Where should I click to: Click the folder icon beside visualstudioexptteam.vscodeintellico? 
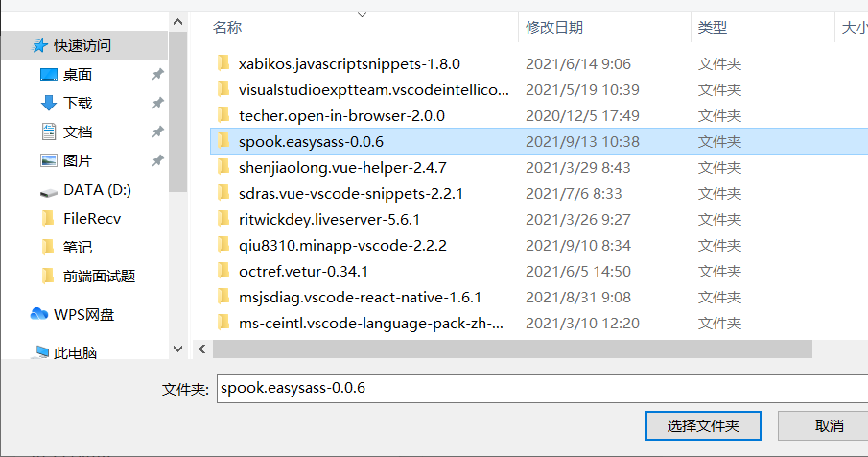coord(223,89)
